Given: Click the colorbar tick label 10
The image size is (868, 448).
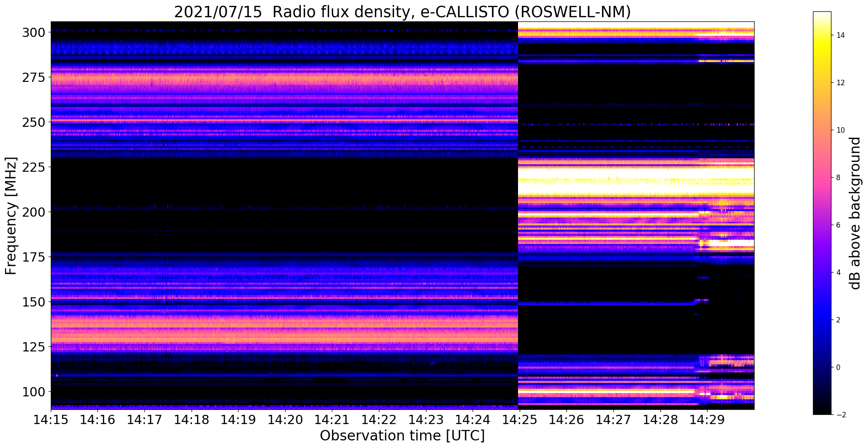Looking at the screenshot, I should (x=841, y=130).
